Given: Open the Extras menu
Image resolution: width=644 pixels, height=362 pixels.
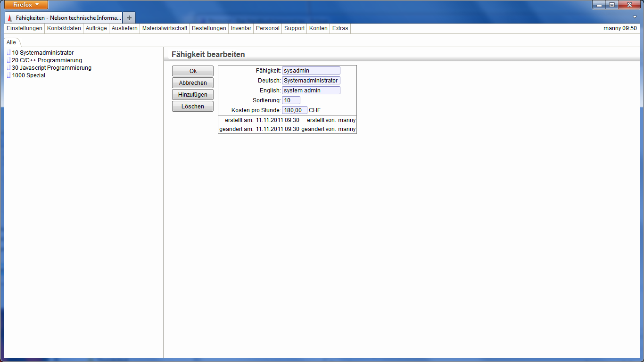Looking at the screenshot, I should pos(340,28).
